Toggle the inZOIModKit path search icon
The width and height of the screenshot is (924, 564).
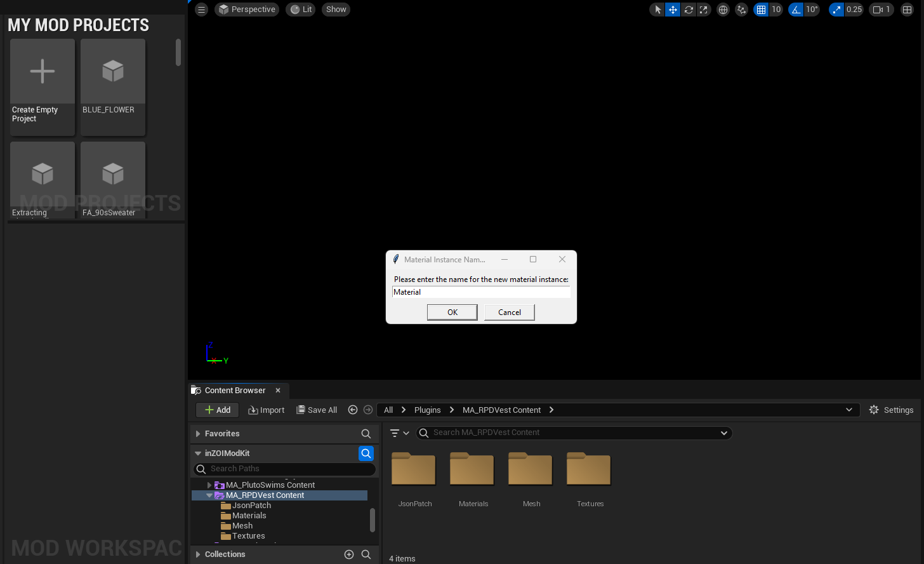pyautogui.click(x=366, y=453)
